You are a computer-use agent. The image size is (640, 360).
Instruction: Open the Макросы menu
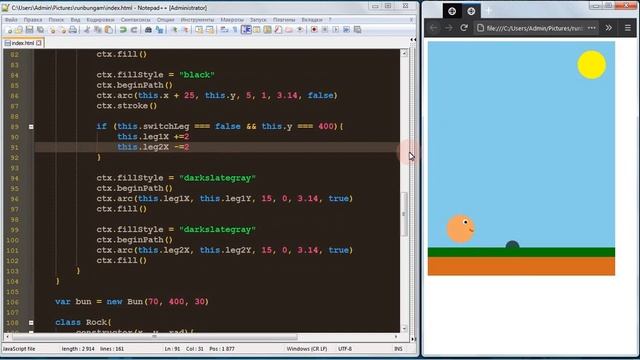pyautogui.click(x=232, y=20)
